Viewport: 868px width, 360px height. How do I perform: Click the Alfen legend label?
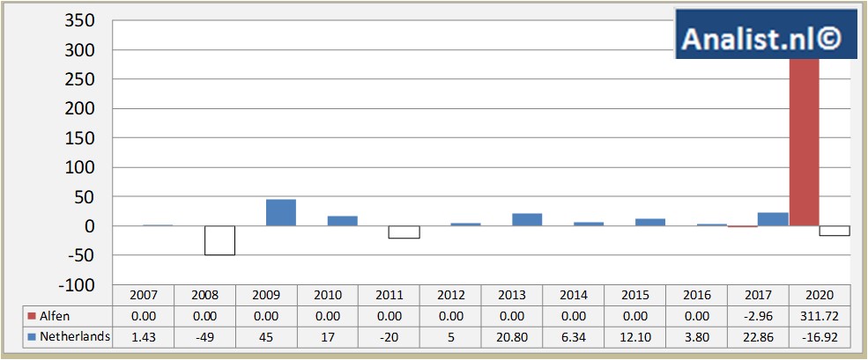click(x=53, y=316)
